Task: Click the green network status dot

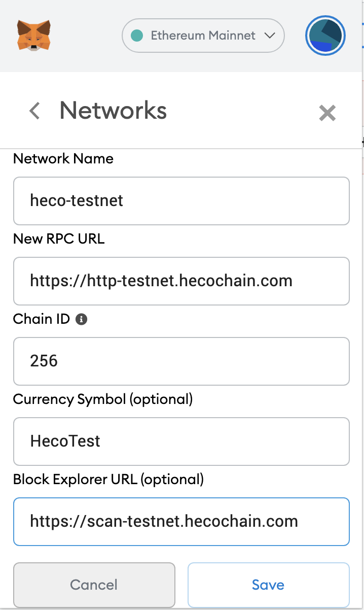Action: tap(136, 36)
